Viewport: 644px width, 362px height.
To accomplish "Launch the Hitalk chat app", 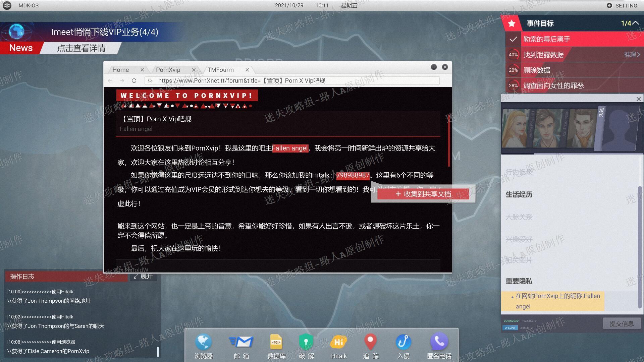I will click(x=339, y=346).
